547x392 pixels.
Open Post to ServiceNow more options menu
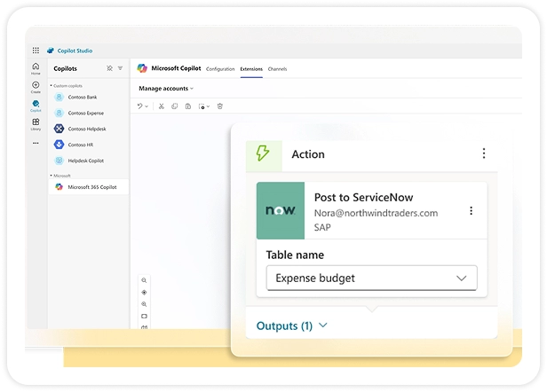471,211
